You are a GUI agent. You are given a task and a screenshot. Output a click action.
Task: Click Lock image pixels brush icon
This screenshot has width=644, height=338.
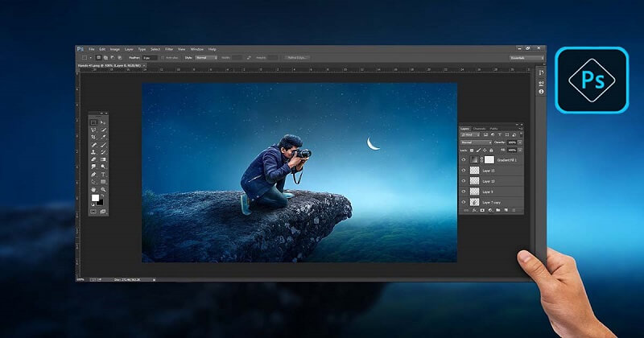pyautogui.click(x=478, y=150)
